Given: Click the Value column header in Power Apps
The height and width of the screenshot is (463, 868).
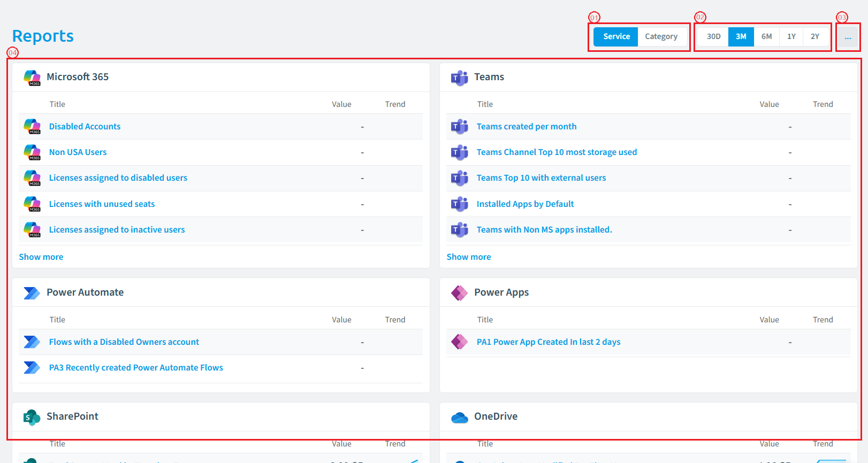Looking at the screenshot, I should pos(769,320).
